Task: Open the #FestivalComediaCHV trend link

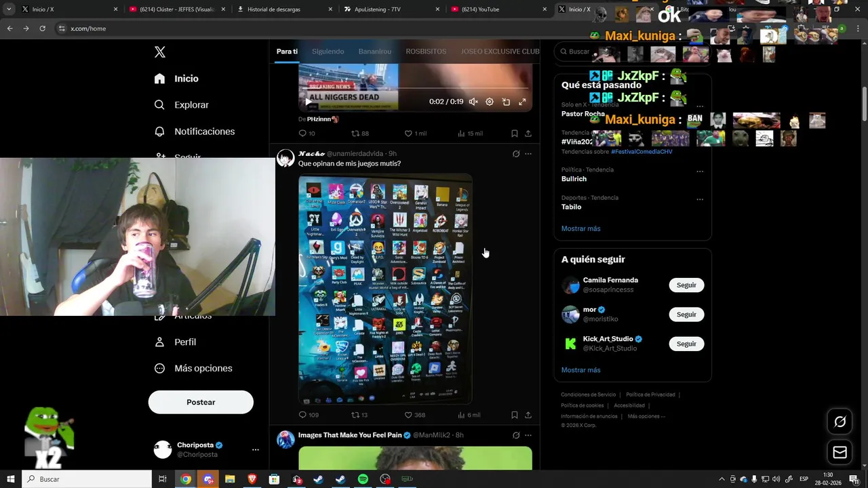Action: [642, 152]
